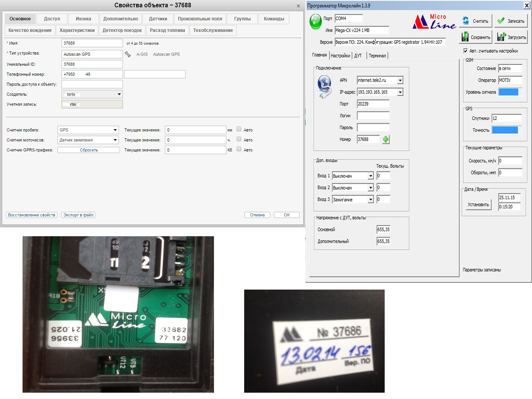Expand the Счетчик пробега GPS dropdown
Viewport: 532px width, 399px height.
(116, 130)
